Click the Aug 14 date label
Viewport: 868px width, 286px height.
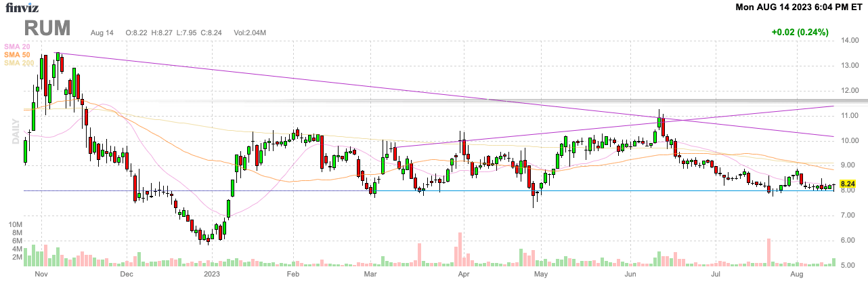coord(102,33)
